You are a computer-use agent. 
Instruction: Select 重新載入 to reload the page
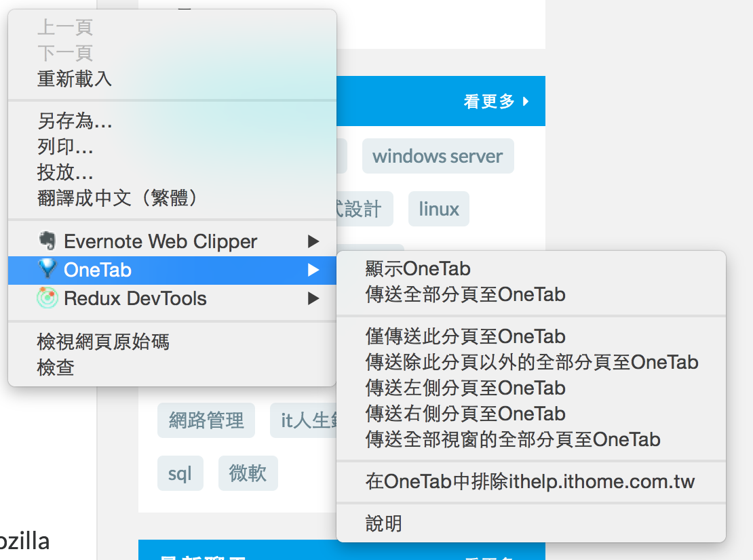point(172,79)
